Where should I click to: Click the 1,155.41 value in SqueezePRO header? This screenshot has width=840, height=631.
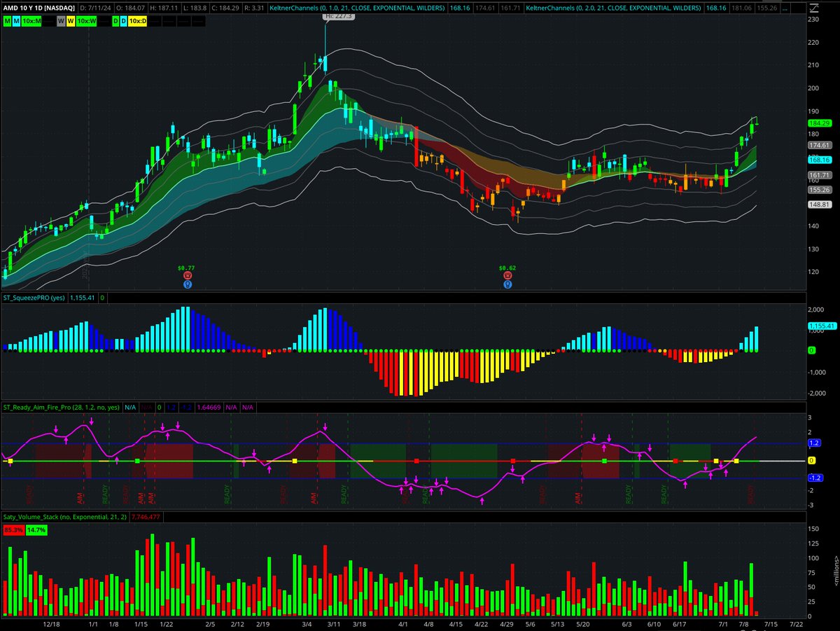[x=83, y=298]
